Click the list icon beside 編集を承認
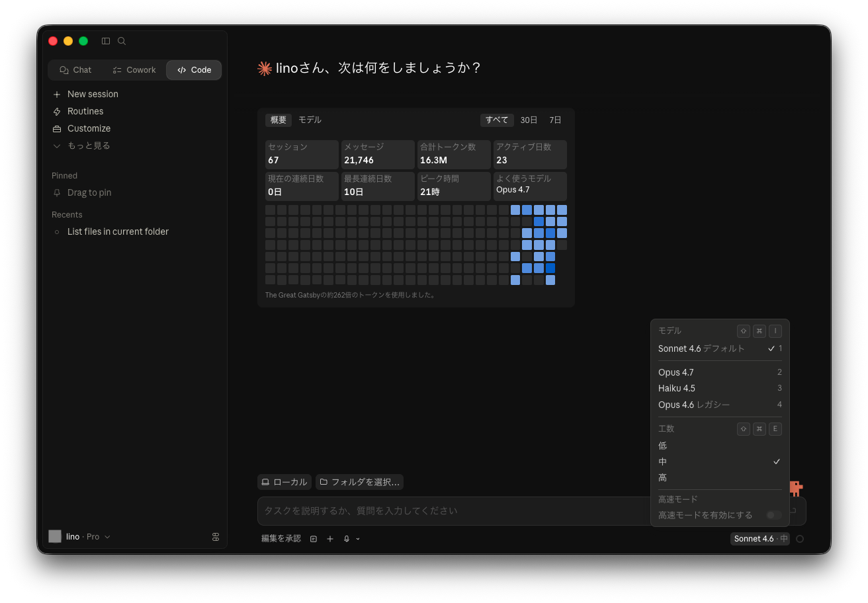Screen dimensions: 868x603 click(314, 539)
